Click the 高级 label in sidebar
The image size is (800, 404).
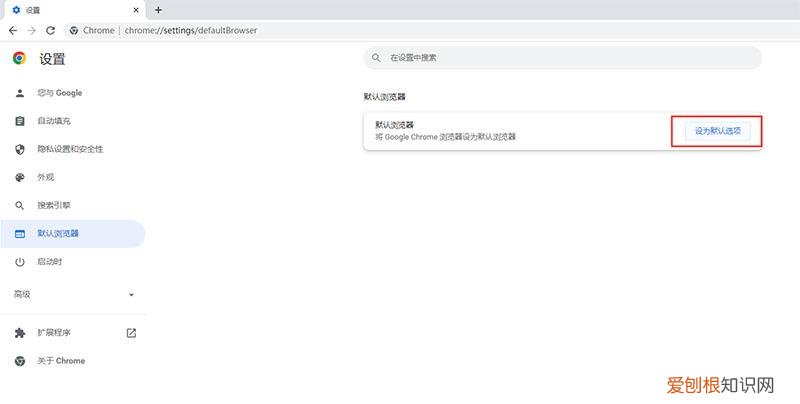(x=22, y=294)
